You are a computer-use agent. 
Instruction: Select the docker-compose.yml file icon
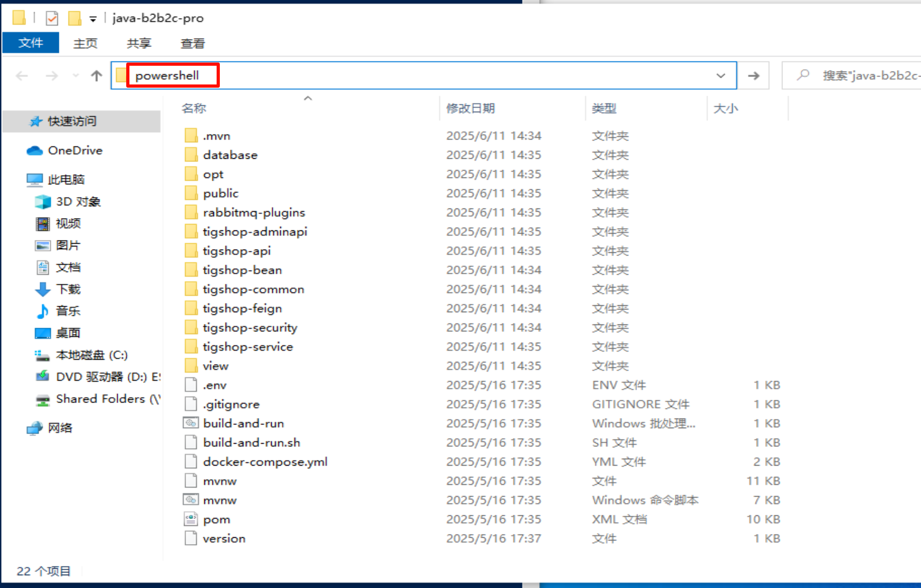point(191,462)
